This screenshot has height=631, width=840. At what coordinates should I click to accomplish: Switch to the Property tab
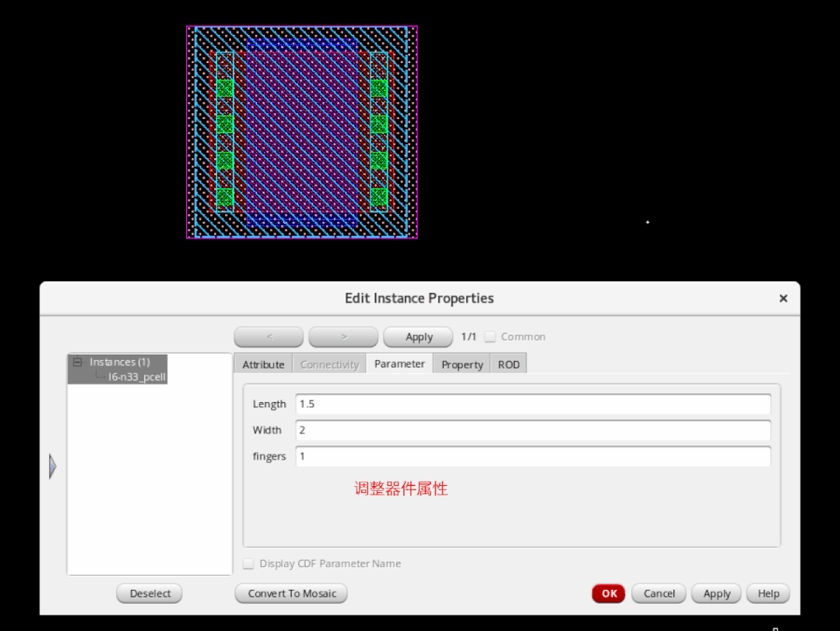[x=462, y=364]
